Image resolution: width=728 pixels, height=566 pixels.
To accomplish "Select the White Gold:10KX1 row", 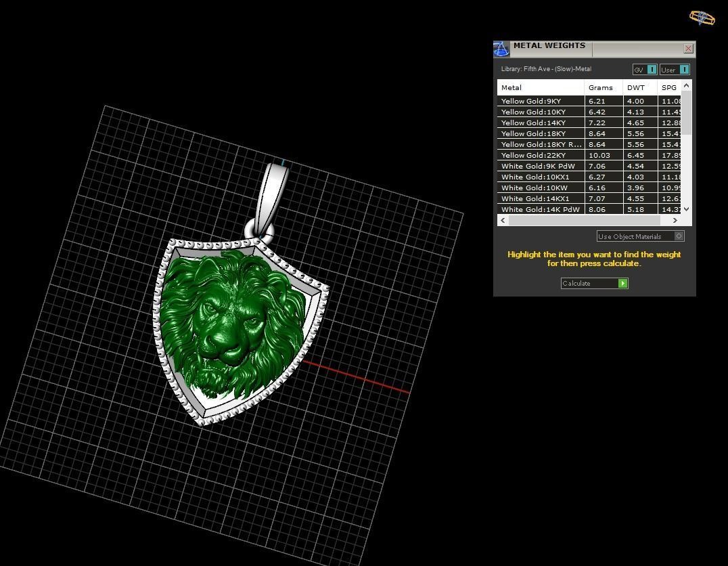I will 589,177.
